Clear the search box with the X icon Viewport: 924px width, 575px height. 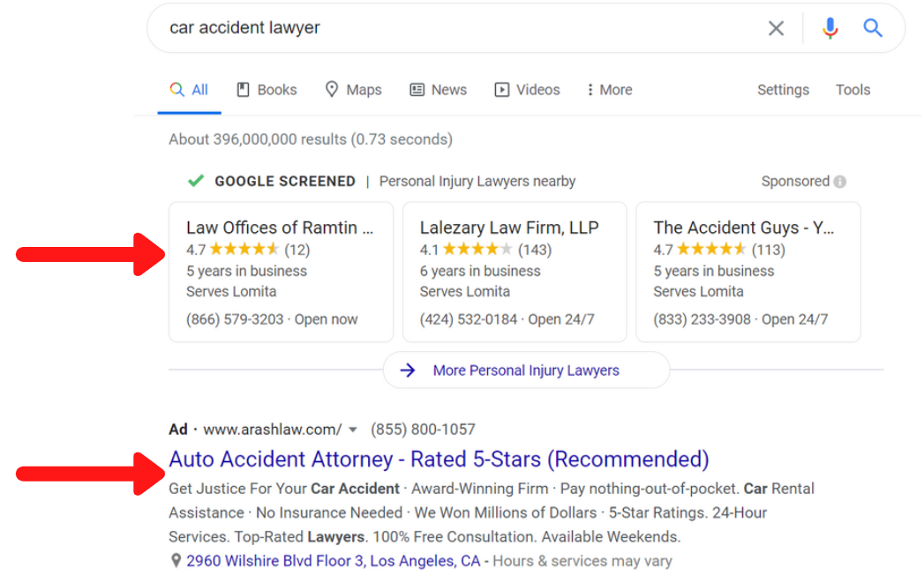tap(776, 27)
